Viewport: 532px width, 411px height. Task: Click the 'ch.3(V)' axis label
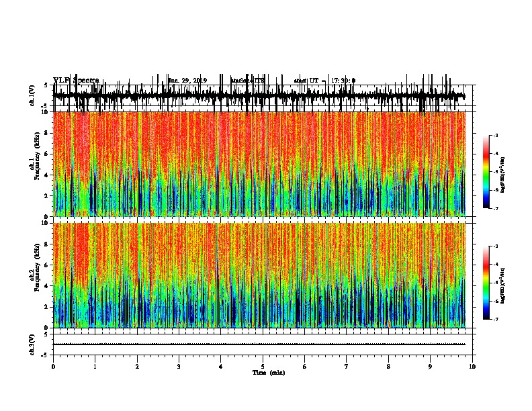point(32,345)
